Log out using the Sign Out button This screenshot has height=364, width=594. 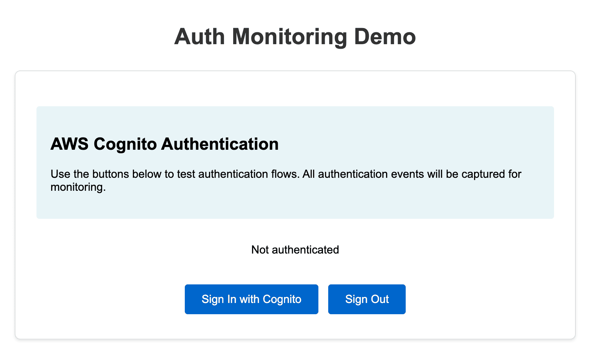pos(367,299)
